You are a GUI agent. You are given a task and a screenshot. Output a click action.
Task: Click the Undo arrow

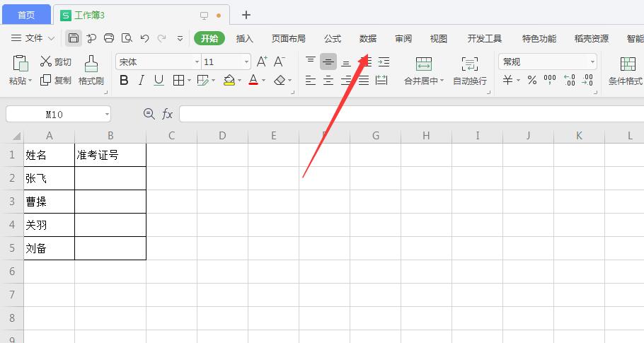[144, 38]
